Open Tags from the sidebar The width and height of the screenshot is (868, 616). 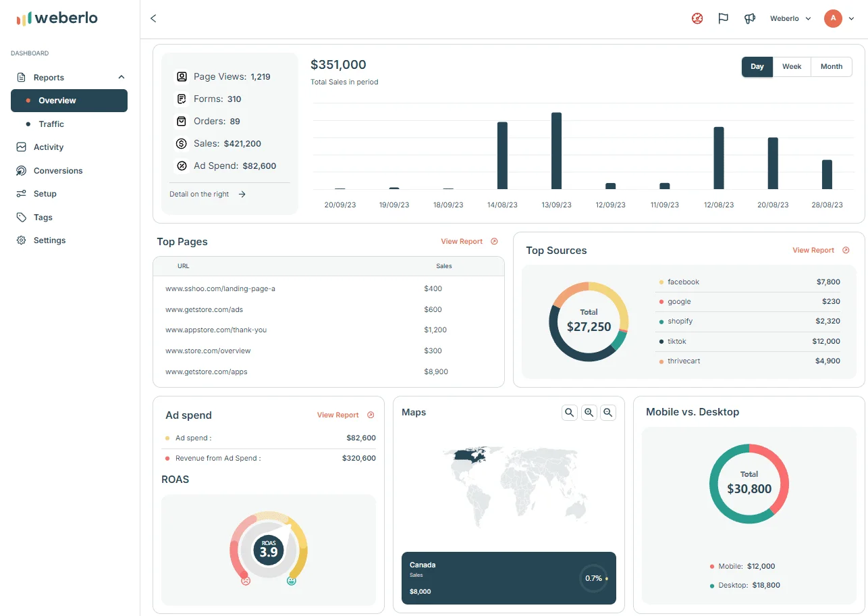click(43, 217)
